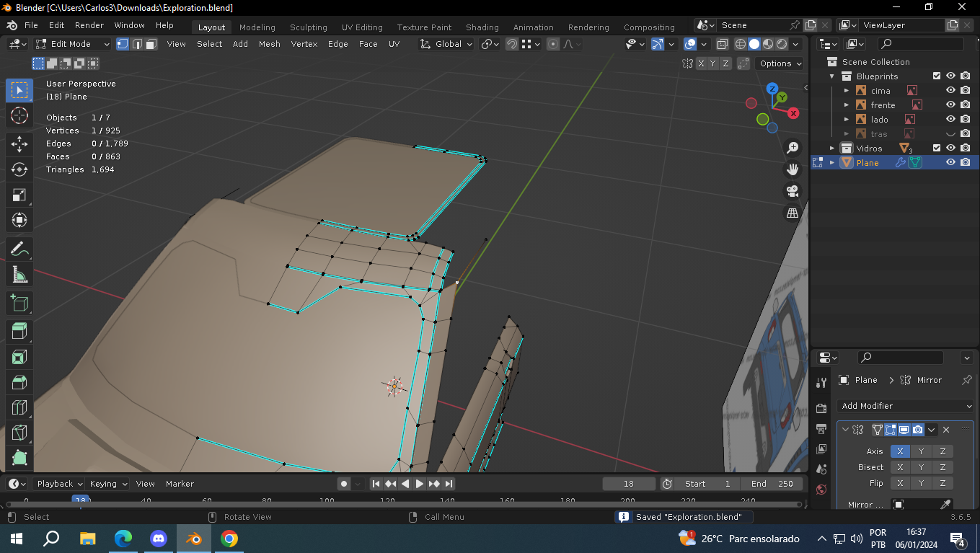Select the Scale tool
This screenshot has height=553, width=980.
point(19,195)
